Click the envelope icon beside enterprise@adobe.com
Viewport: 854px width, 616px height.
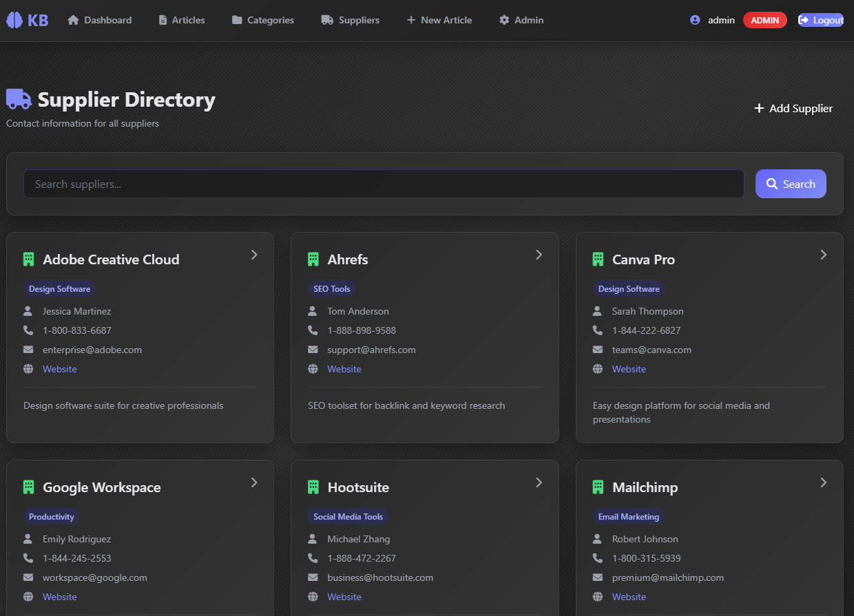click(x=28, y=350)
